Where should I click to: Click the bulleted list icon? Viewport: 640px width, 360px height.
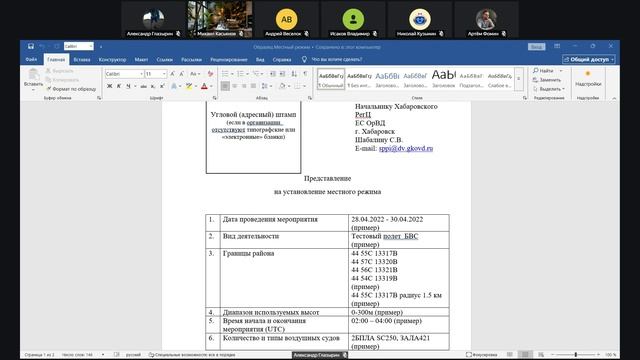225,74
